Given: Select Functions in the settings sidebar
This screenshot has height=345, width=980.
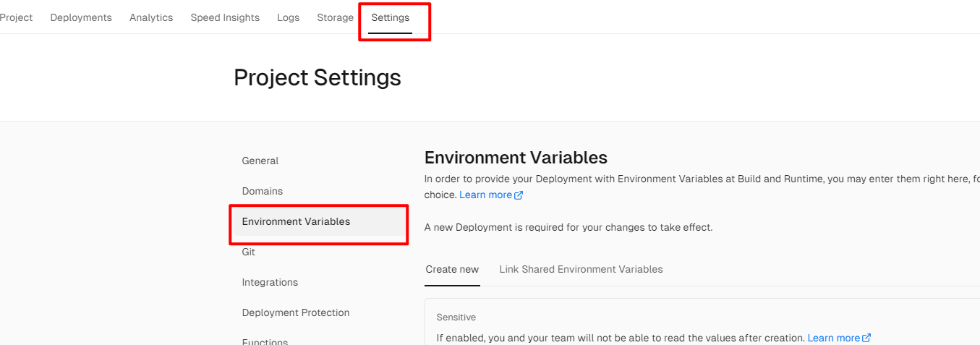Looking at the screenshot, I should point(265,341).
